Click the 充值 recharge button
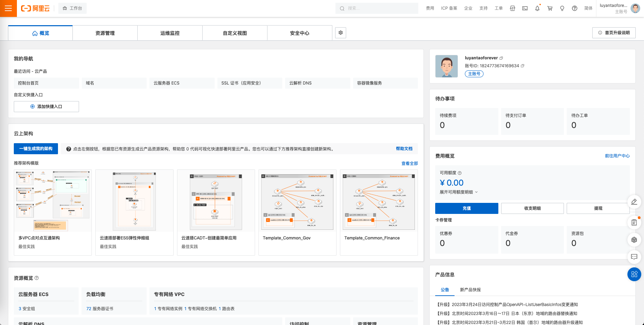Screen dimensions: 644x325 (467, 208)
